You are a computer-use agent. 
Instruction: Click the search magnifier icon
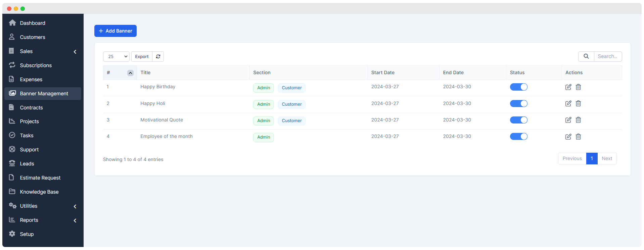coord(586,56)
